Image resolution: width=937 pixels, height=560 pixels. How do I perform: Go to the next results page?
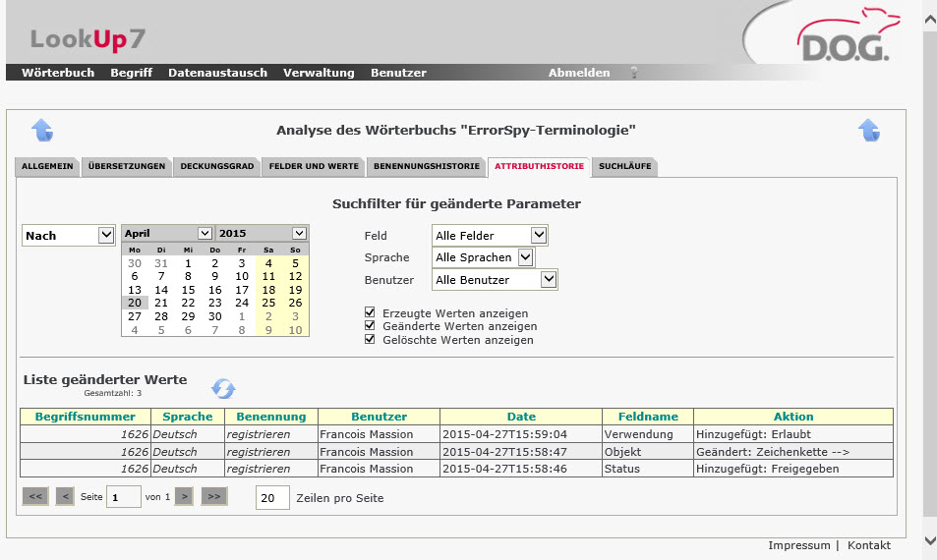pyautogui.click(x=183, y=497)
